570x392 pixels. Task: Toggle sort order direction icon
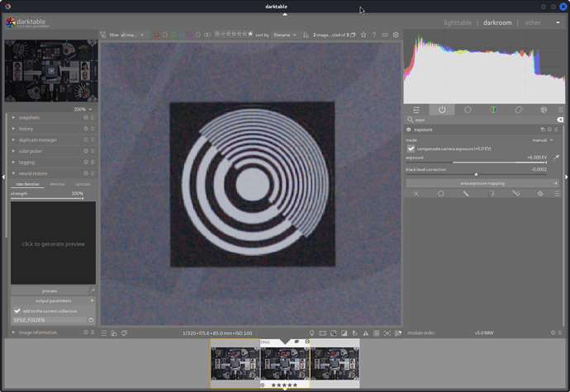click(x=306, y=35)
